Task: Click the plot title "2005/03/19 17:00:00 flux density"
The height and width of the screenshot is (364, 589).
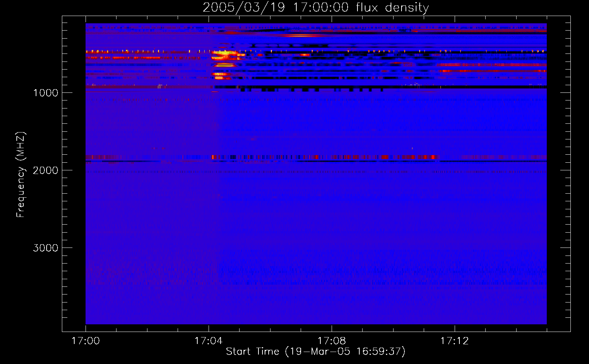Action: pos(316,7)
